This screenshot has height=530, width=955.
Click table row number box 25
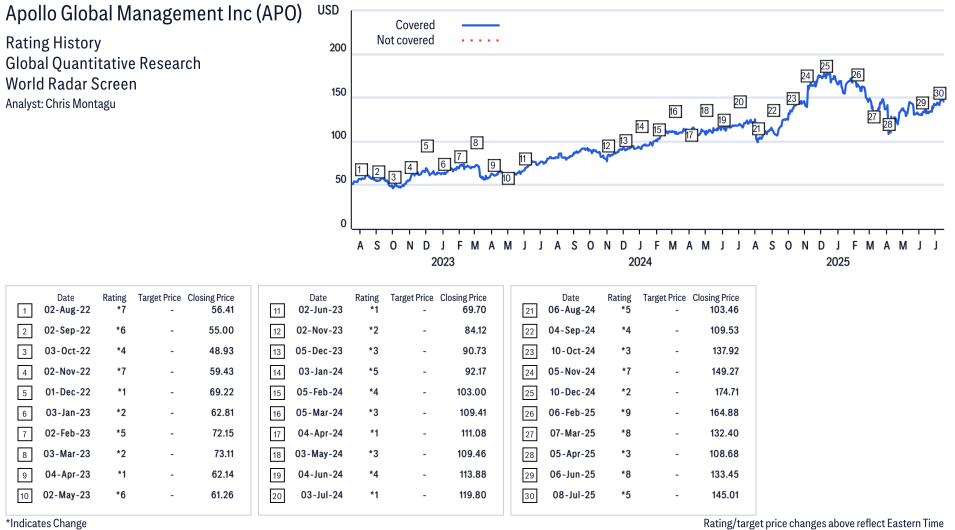point(530,393)
